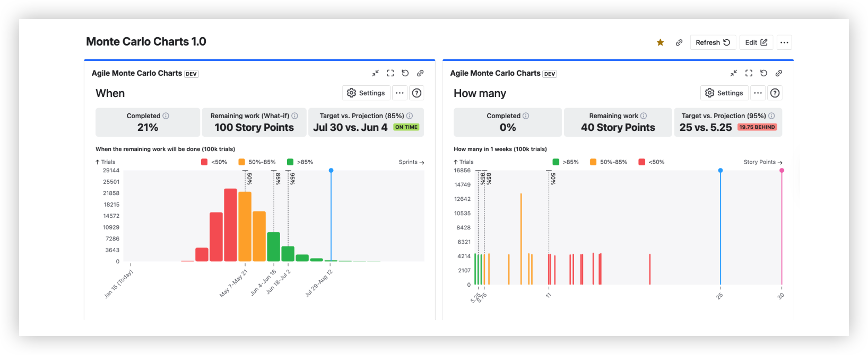Open ellipsis menu in How many chart
868x355 pixels.
coord(758,93)
